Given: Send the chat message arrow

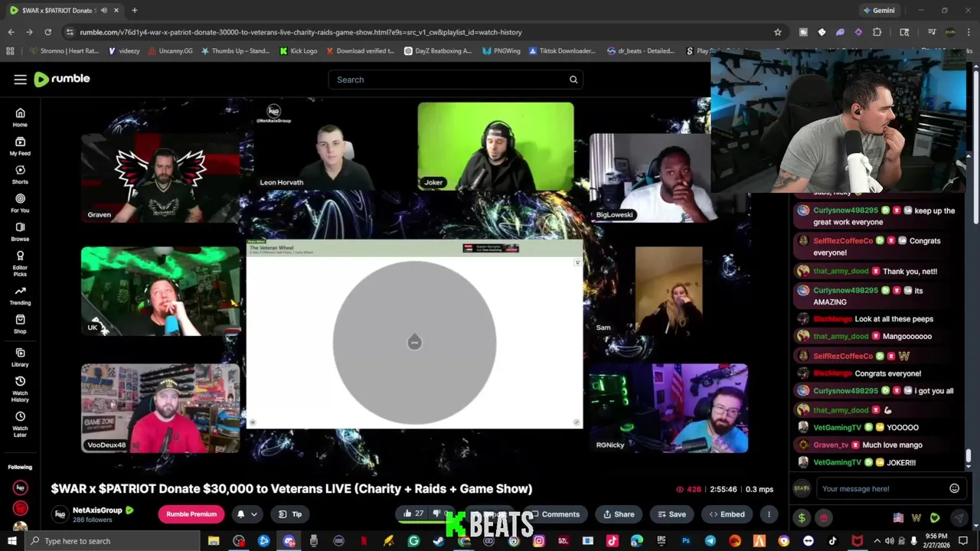Looking at the screenshot, I should pos(958,518).
